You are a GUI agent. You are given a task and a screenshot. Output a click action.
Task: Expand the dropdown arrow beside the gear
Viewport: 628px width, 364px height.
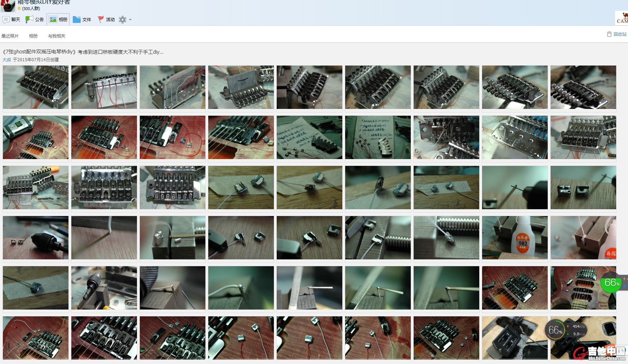(x=130, y=20)
